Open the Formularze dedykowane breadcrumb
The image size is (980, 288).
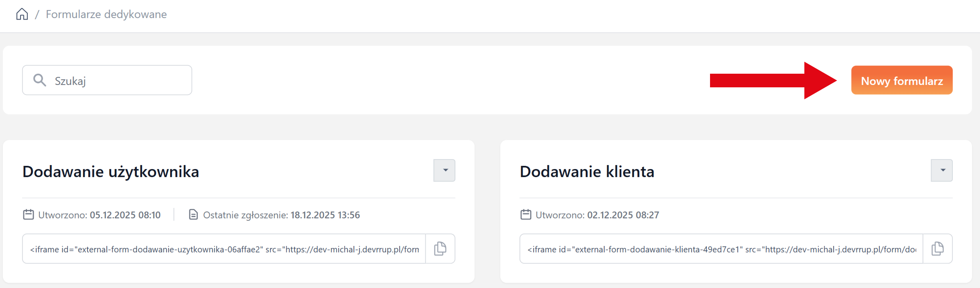click(106, 14)
